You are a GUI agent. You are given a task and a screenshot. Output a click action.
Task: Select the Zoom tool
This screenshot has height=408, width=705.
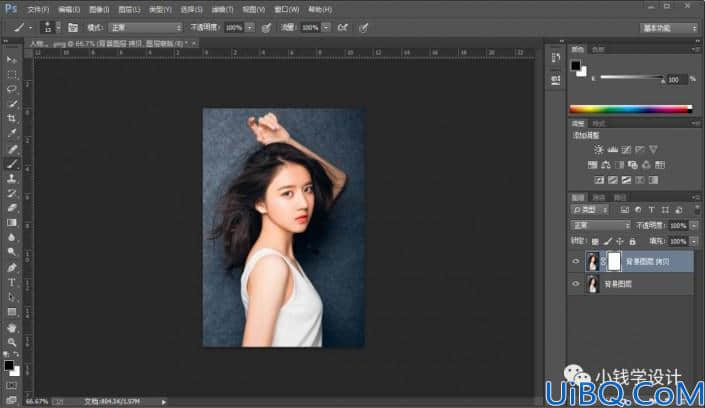[12, 342]
